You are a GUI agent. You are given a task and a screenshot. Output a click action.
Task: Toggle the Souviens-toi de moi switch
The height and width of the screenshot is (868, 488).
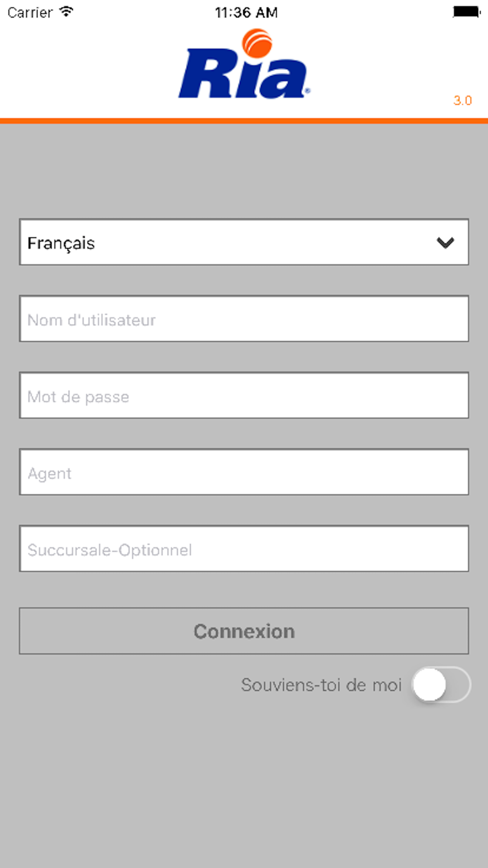pos(441,684)
